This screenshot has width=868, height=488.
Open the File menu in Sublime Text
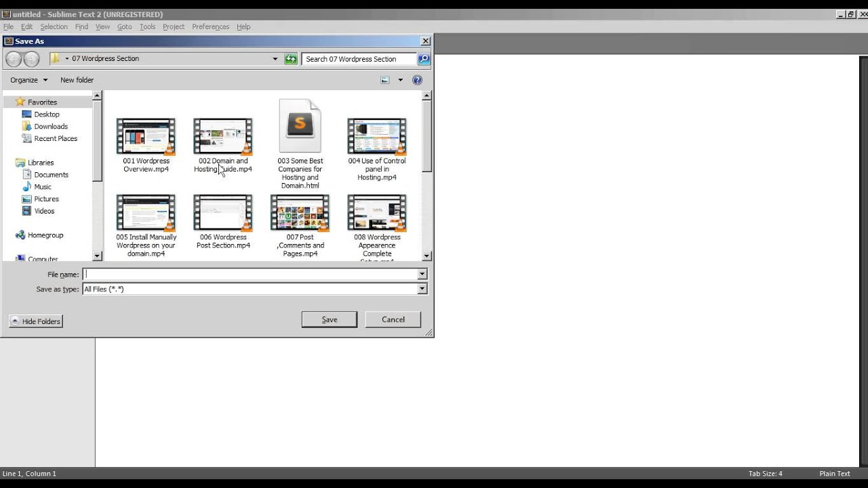click(x=8, y=26)
